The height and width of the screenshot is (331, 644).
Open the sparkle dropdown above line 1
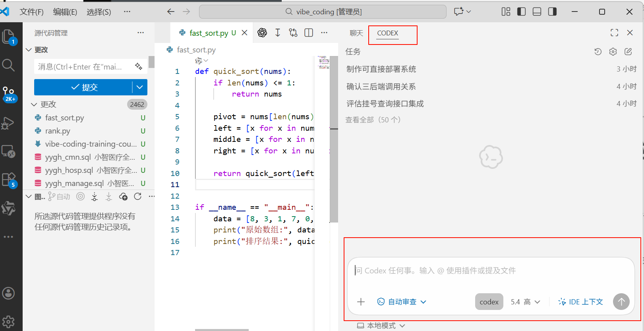201,61
